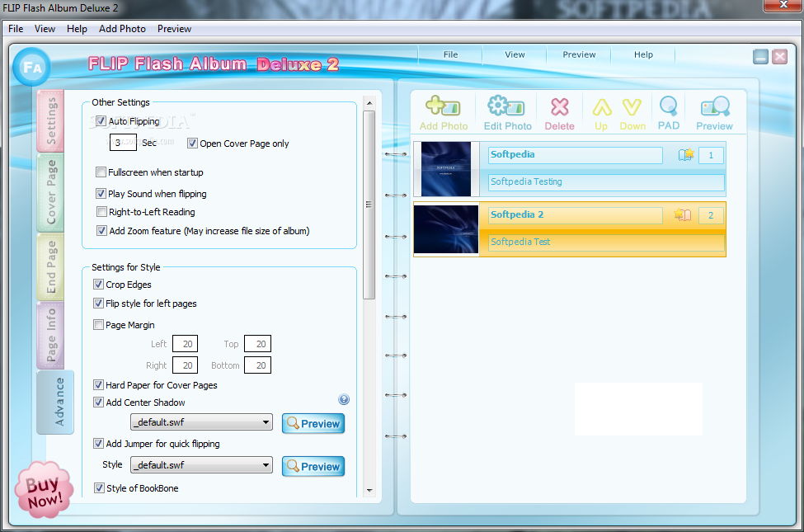
Task: Switch to the Settings side tab
Action: (50, 121)
